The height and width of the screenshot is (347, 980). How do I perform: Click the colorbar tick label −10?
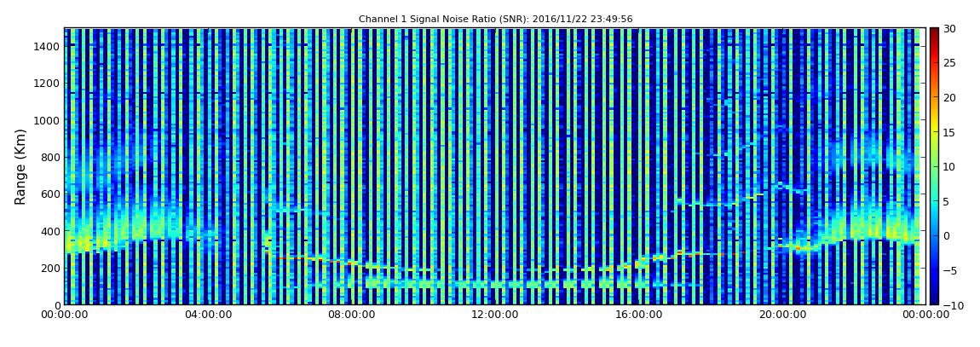pos(951,305)
